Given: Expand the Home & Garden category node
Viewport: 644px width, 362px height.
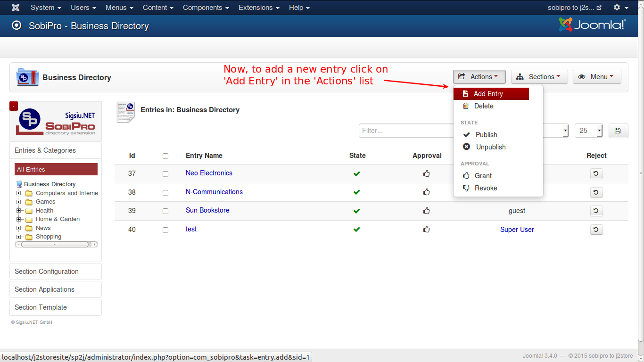Looking at the screenshot, I should point(19,219).
